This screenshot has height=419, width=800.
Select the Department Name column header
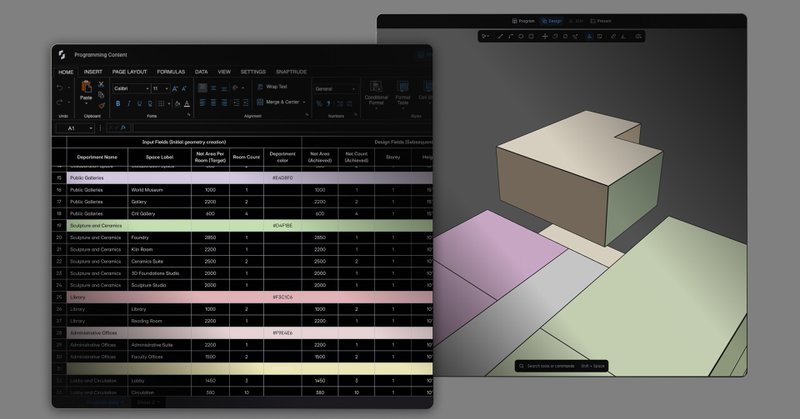click(x=97, y=157)
